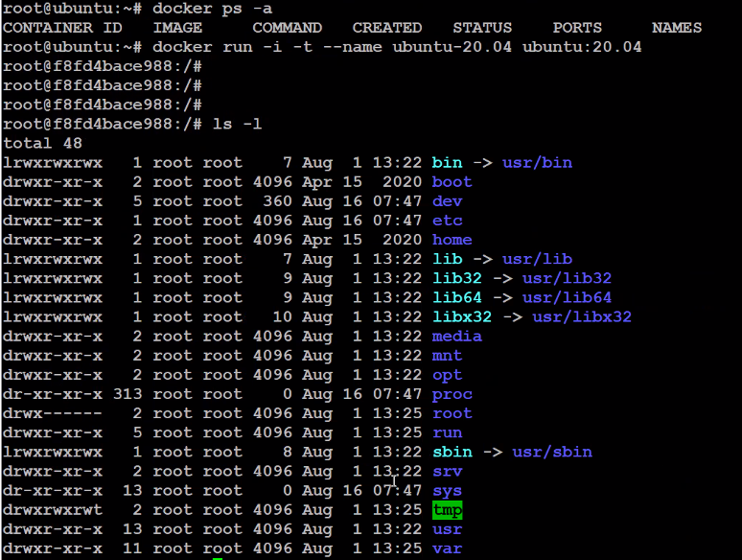Click the 'usr/sbin' link target
The height and width of the screenshot is (560, 742).
552,452
